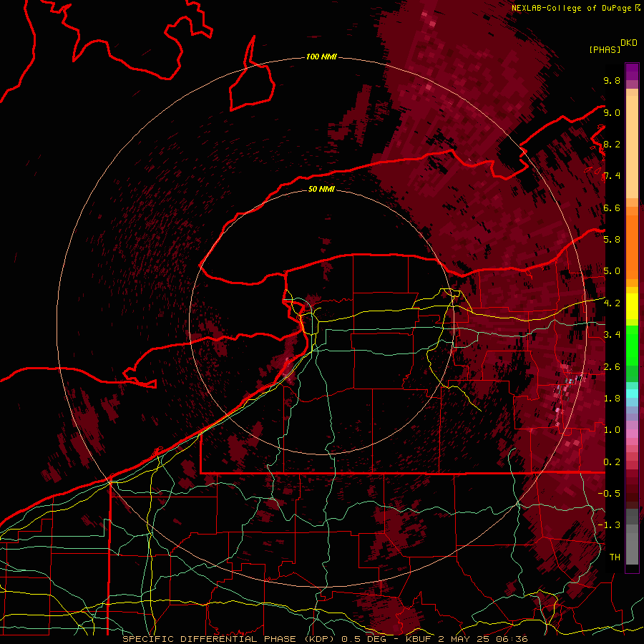Viewport: 644px width, 644px height.
Task: Click the NEXLAB-College of DuPage credit text
Action: tap(571, 8)
